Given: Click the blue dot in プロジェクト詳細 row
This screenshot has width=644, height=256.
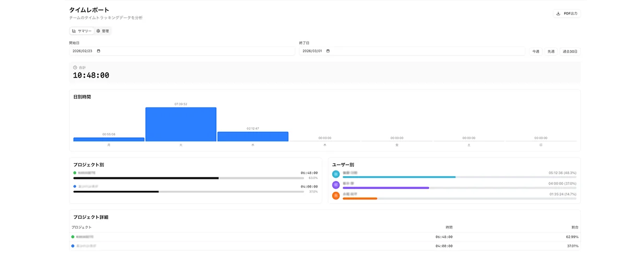Looking at the screenshot, I should tap(73, 246).
